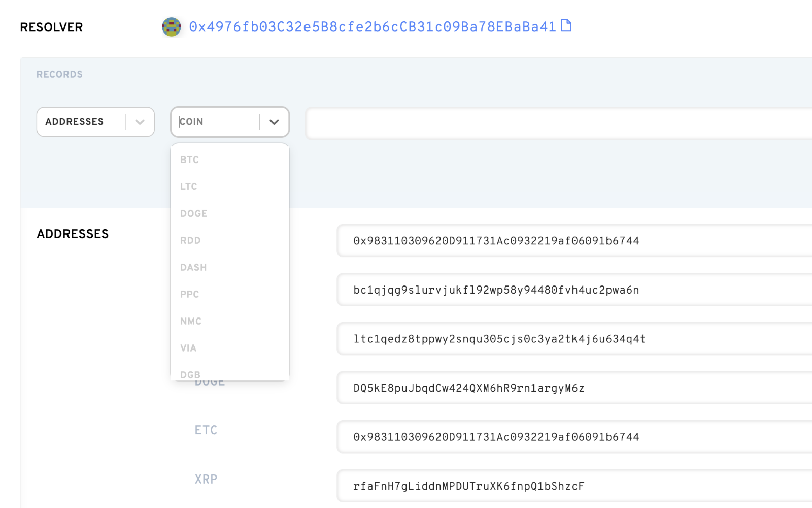The width and height of the screenshot is (812, 508).
Task: Pick PPC from the coin options
Action: [x=230, y=294]
